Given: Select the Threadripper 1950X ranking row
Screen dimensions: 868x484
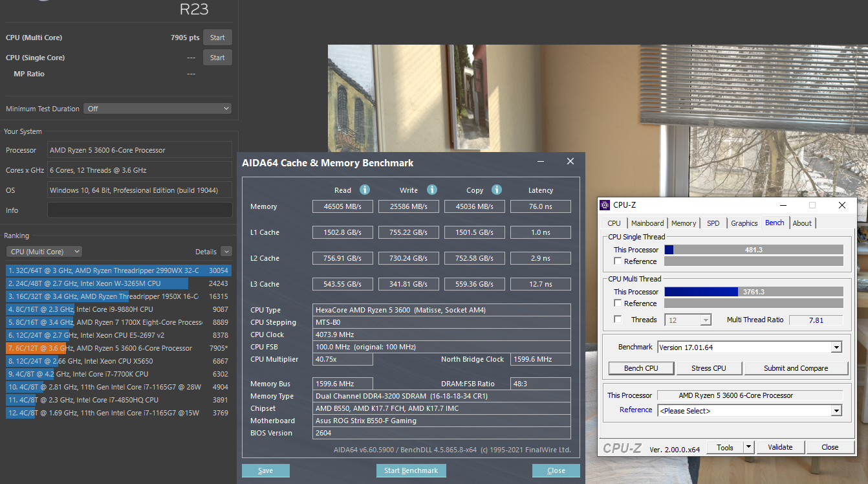Looking at the screenshot, I should (118, 296).
